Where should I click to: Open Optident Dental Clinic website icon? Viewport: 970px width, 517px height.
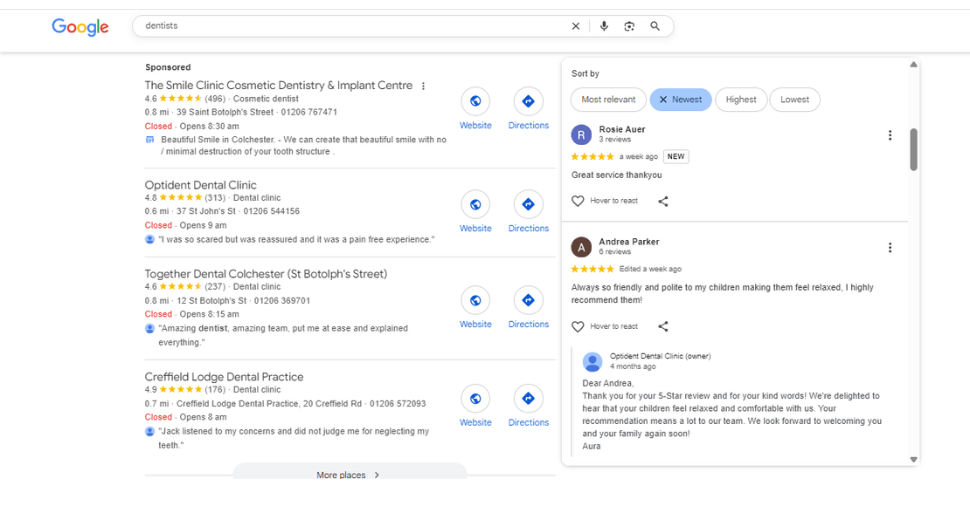(x=475, y=204)
